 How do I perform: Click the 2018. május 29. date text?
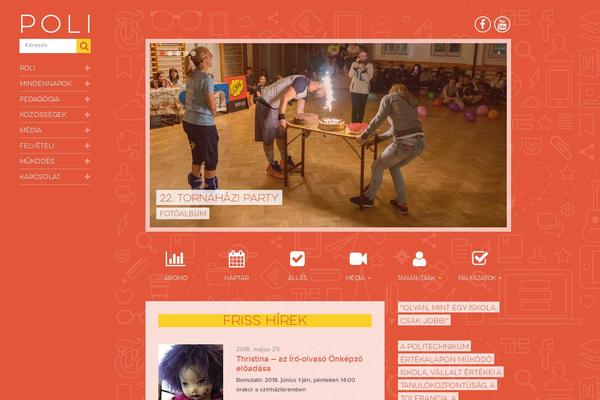tap(258, 349)
